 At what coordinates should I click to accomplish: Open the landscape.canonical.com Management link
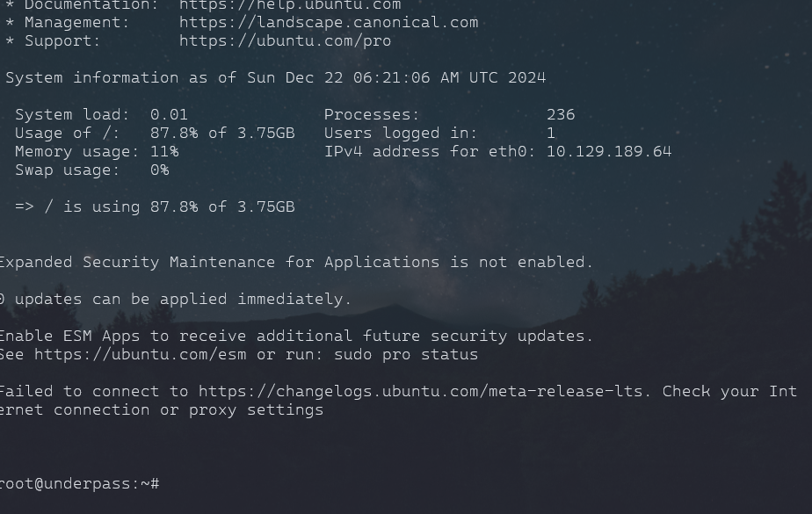329,22
